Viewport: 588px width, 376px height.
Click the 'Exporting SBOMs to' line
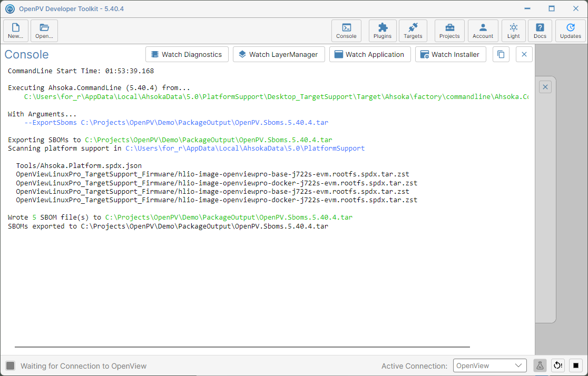tap(170, 140)
